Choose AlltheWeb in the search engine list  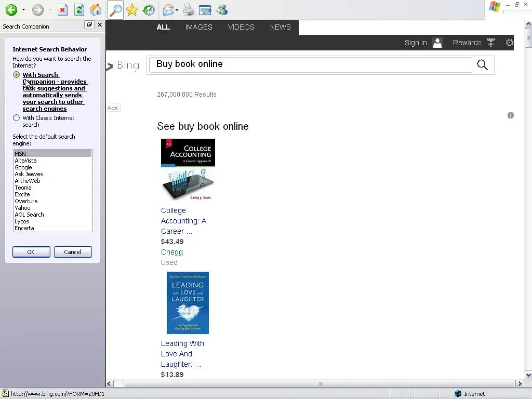click(52, 181)
